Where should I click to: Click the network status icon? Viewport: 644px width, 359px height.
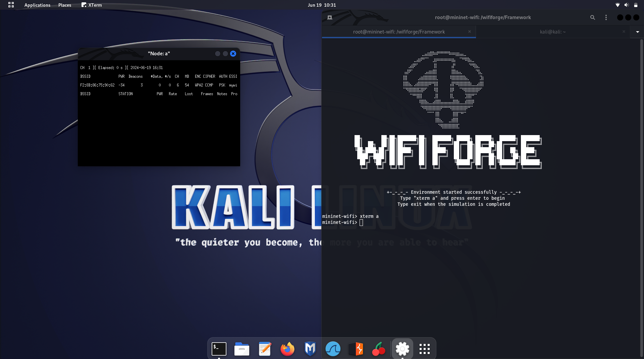(x=618, y=5)
